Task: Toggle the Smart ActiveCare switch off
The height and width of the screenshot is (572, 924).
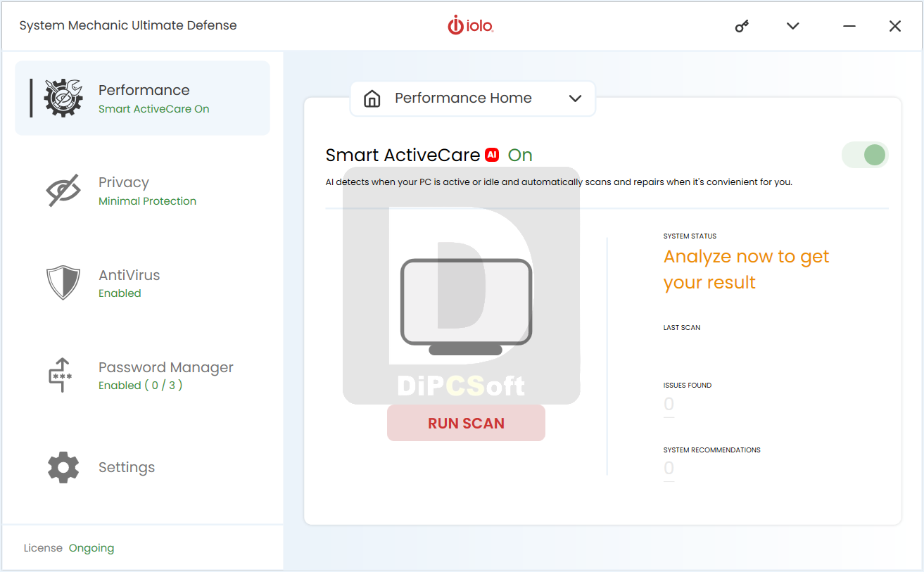Action: click(865, 155)
